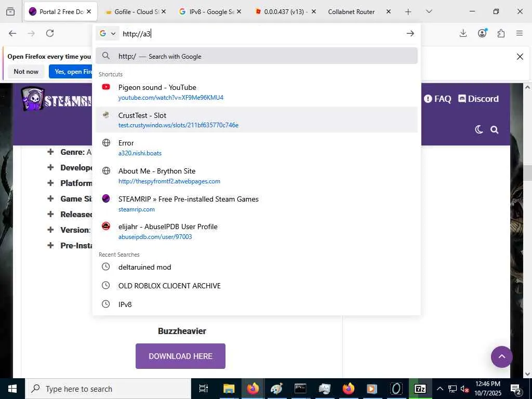Screen dimensions: 532x399
Task: Open the Discord link on Steamrip
Action: [x=478, y=99]
